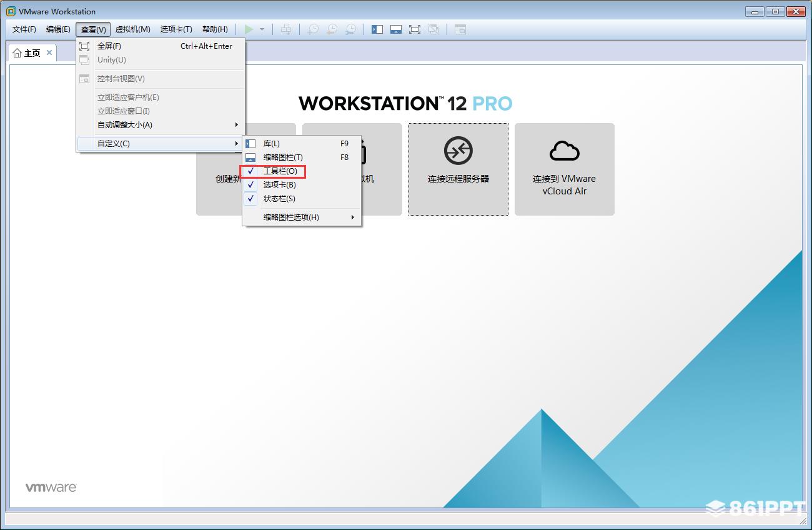This screenshot has height=530, width=812.
Task: Toggle the 库(L) option
Action: point(302,144)
